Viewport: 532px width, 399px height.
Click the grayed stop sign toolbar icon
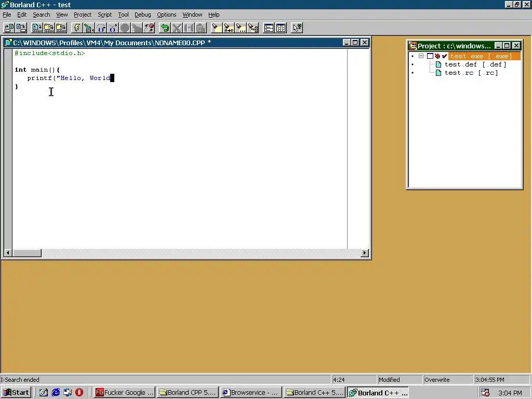[x=125, y=28]
